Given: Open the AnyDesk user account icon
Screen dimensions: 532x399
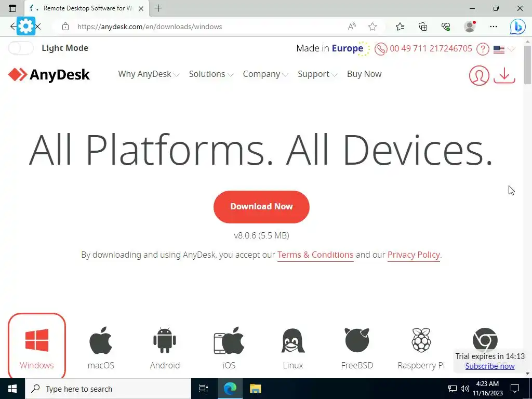Looking at the screenshot, I should 479,75.
